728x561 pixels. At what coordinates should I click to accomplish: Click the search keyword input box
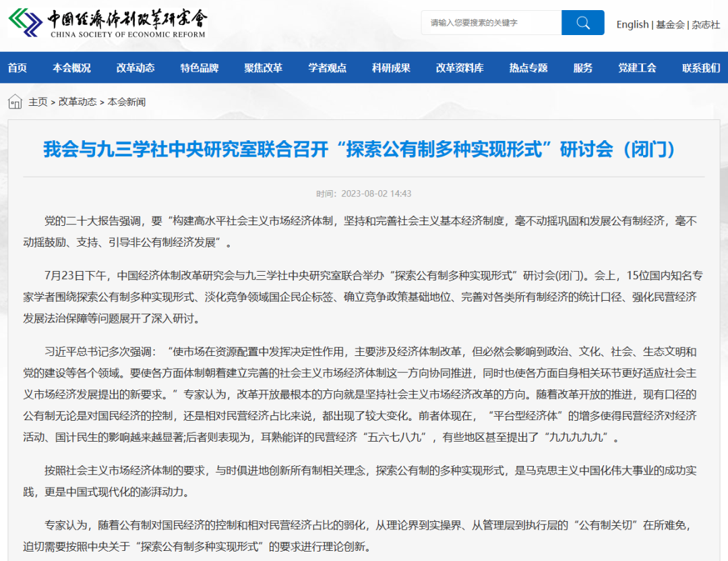[491, 22]
